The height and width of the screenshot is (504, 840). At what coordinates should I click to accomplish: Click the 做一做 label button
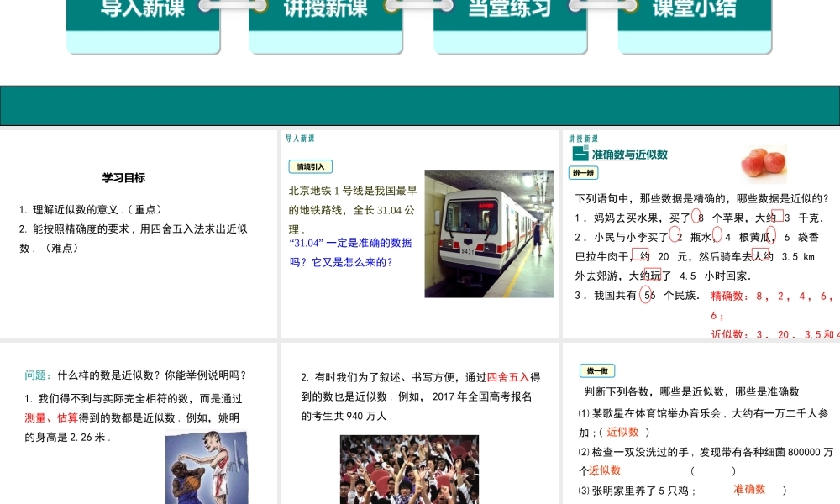pos(597,370)
